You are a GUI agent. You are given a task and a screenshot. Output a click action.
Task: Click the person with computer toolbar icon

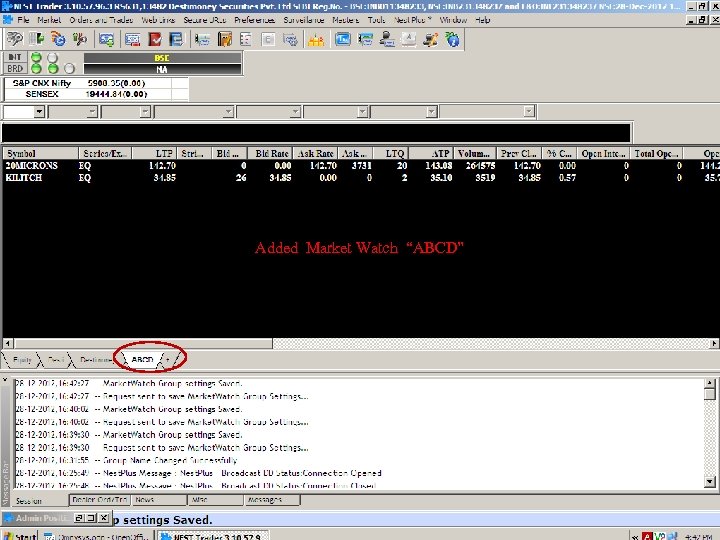coord(387,39)
